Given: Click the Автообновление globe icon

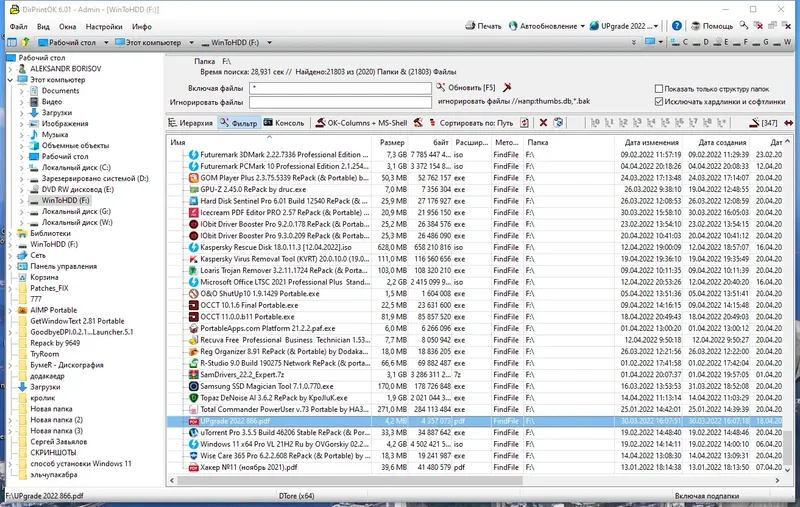Looking at the screenshot, I should [513, 26].
